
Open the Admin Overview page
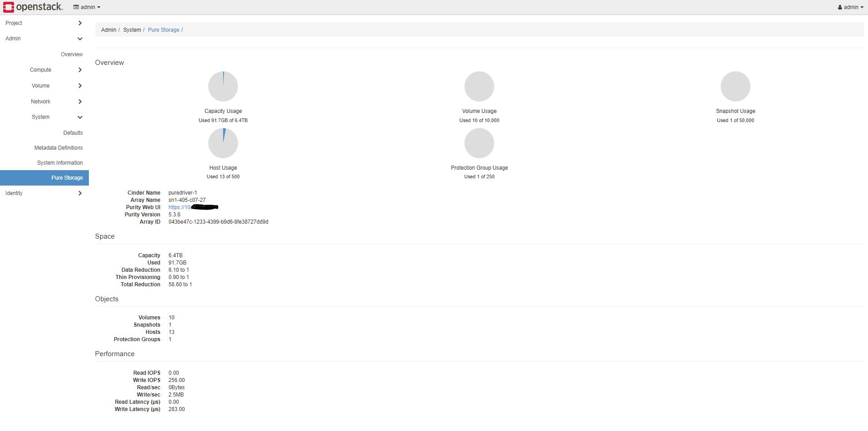point(72,54)
